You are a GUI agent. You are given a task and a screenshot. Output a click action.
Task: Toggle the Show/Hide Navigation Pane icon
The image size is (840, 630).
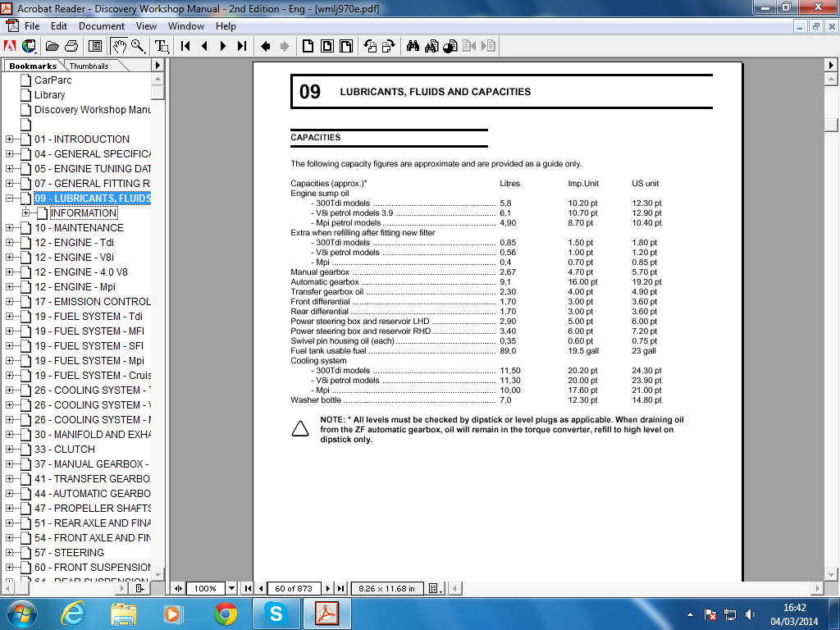coord(95,46)
